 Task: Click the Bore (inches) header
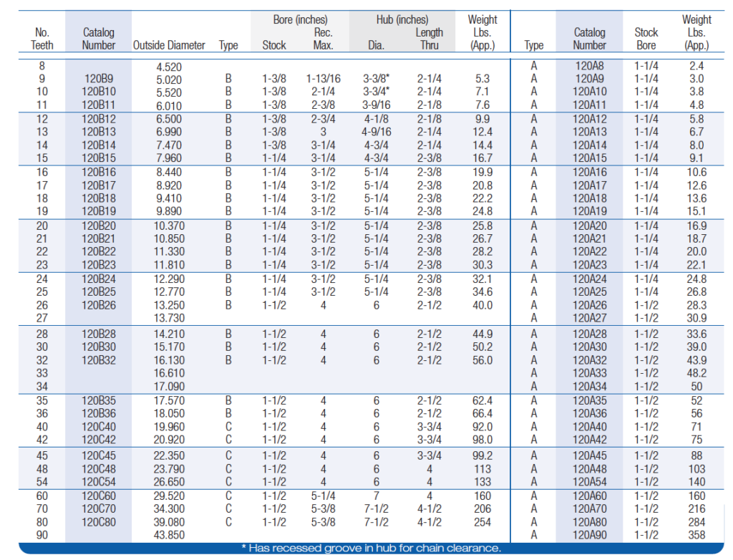coord(302,20)
